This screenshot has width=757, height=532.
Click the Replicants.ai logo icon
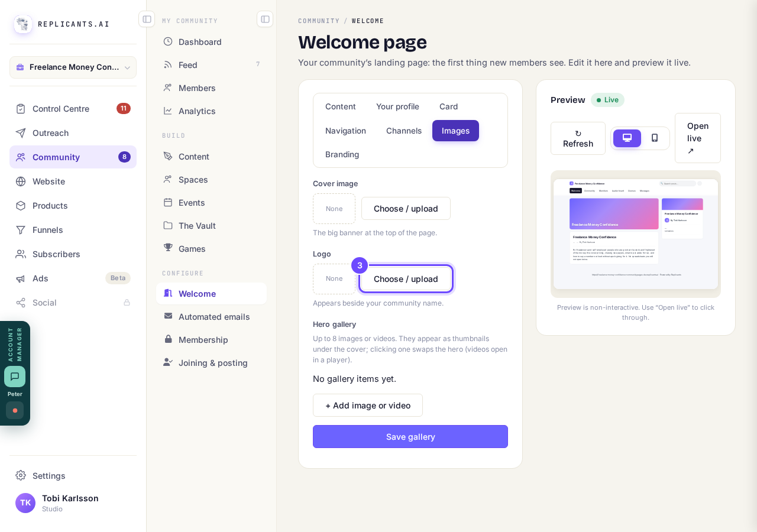tap(23, 24)
